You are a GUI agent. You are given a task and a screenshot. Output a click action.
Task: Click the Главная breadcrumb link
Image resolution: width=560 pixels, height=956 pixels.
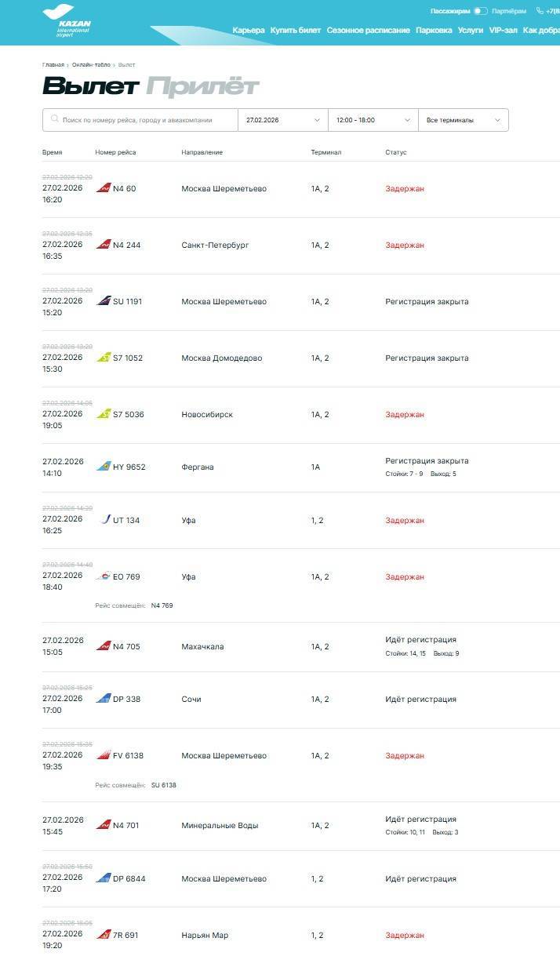click(x=53, y=64)
